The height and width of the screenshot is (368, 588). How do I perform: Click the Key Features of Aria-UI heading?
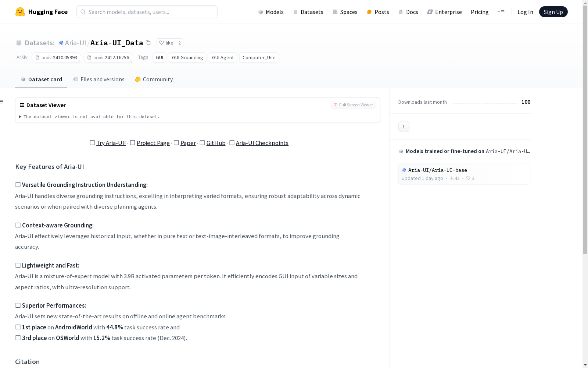[x=50, y=167]
